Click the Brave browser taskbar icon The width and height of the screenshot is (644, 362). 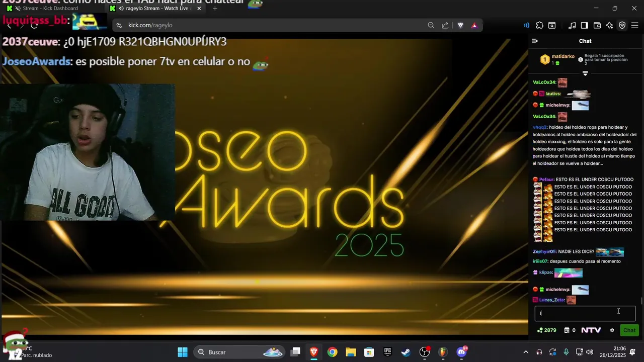(x=314, y=352)
